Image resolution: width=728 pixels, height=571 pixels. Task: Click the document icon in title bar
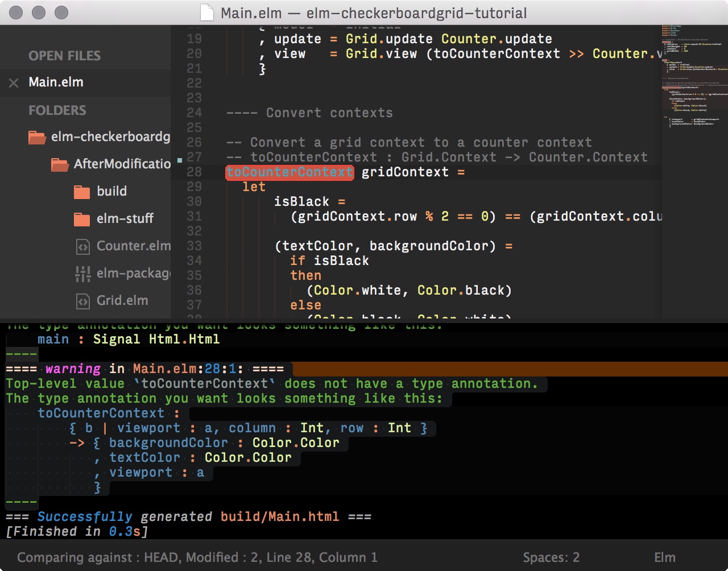(207, 13)
